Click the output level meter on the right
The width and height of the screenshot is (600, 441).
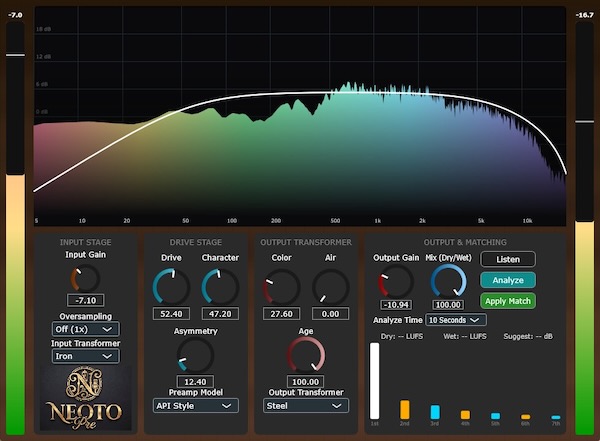tap(585, 228)
